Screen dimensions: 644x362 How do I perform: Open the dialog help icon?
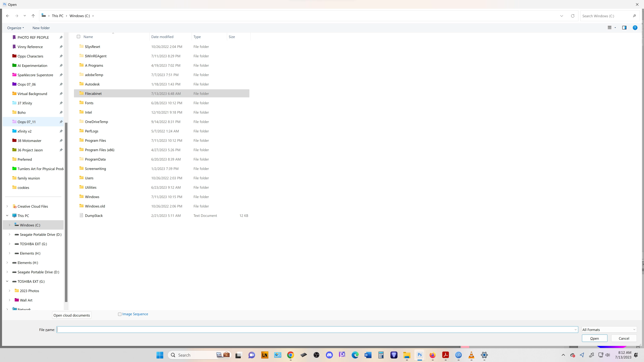[635, 28]
